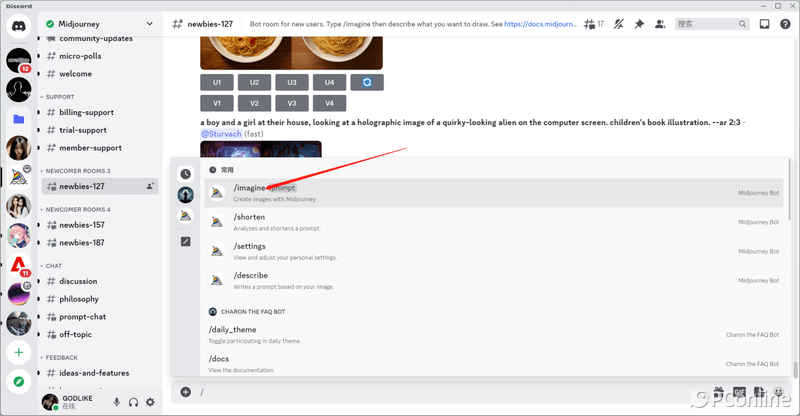Viewport: 800px width, 416px height.
Task: Choose the /settings command
Action: coord(493,251)
